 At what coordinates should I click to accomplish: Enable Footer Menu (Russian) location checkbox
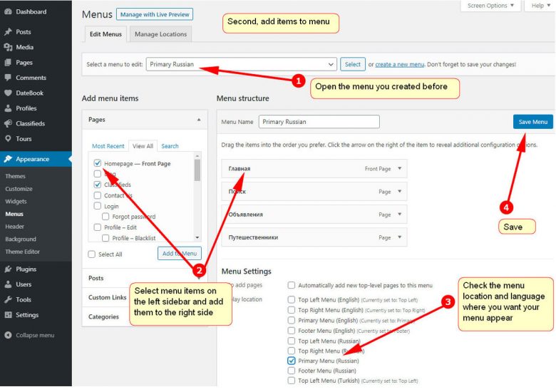click(x=292, y=371)
